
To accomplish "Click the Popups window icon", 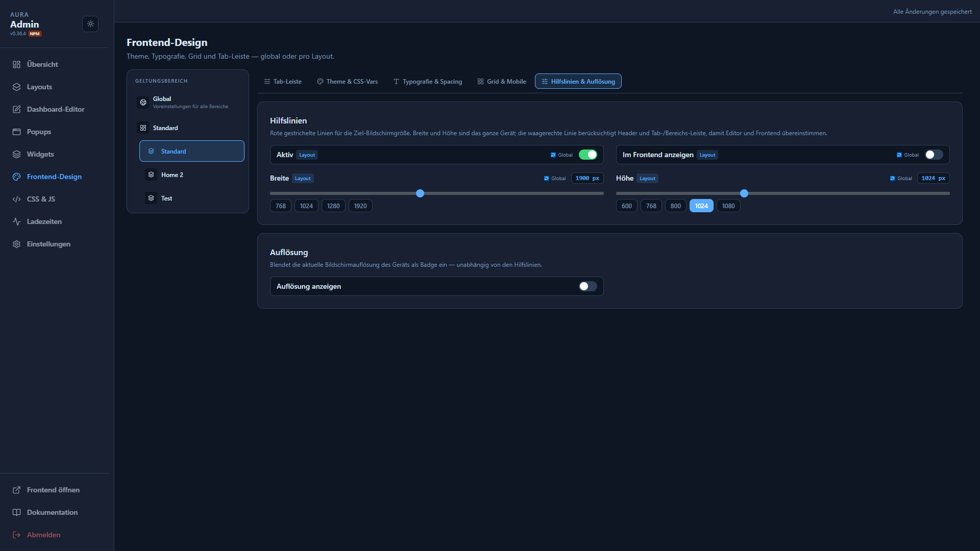I will point(16,132).
